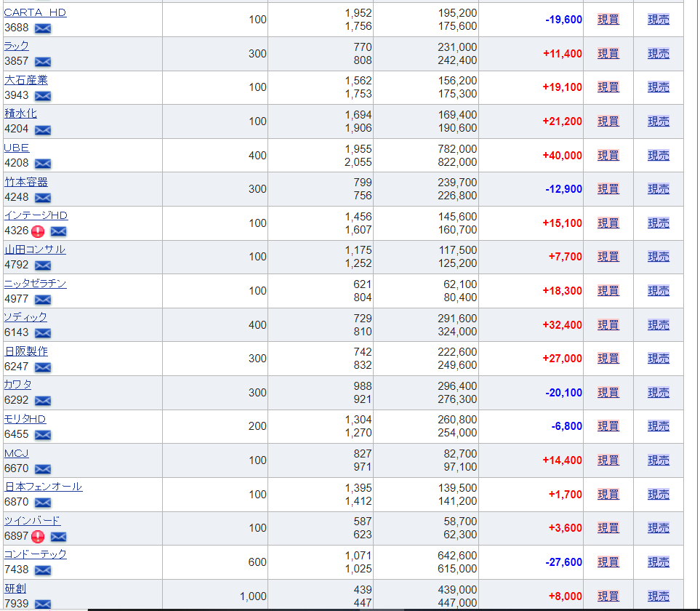Screen dimensions: 700x611
Task: Click mail icon for ソディック 6143
Action: pos(43,333)
